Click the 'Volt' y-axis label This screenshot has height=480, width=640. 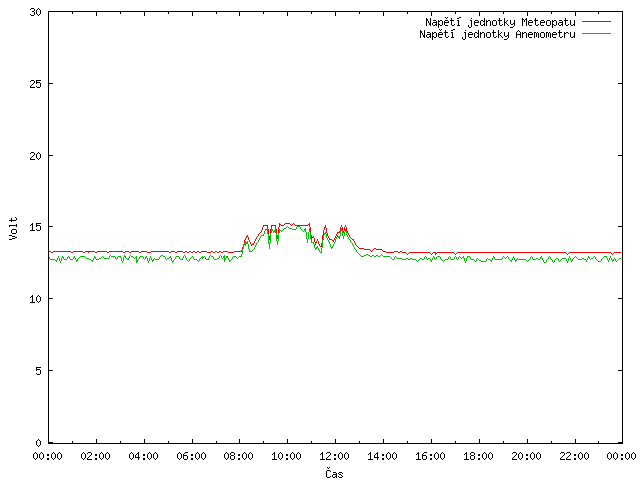pyautogui.click(x=13, y=228)
